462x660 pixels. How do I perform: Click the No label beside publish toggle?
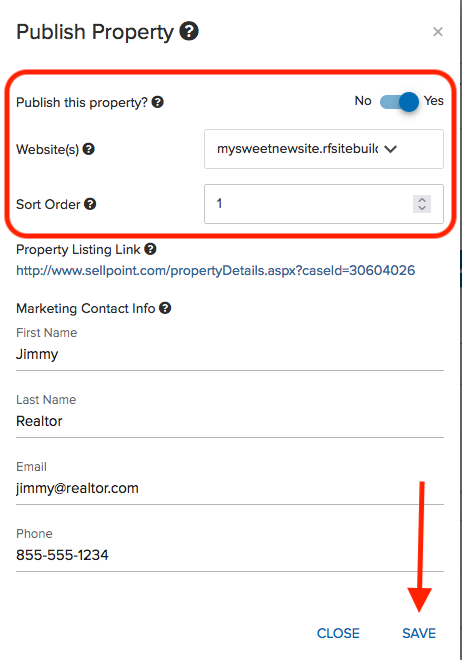[x=363, y=101]
